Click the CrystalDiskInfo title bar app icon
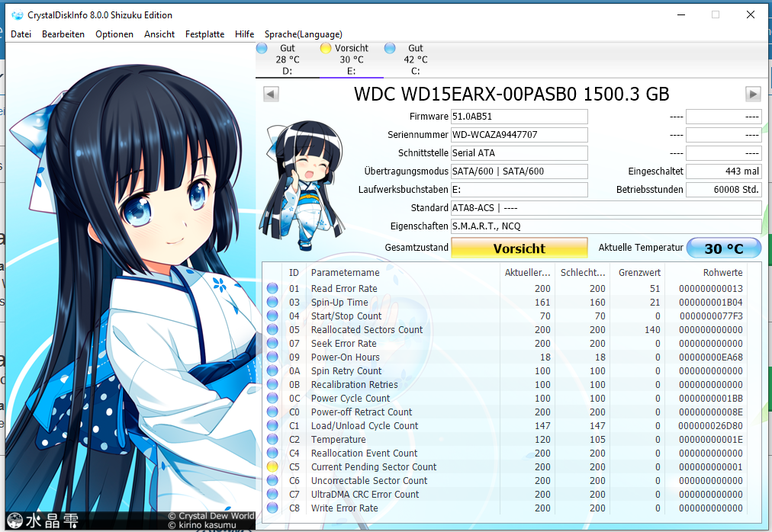This screenshot has width=772, height=532. click(18, 15)
